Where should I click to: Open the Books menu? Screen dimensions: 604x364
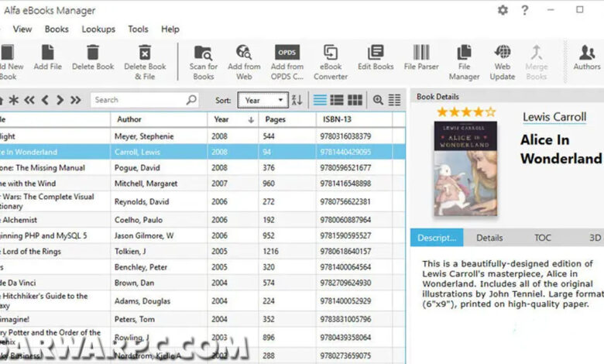coord(57,29)
